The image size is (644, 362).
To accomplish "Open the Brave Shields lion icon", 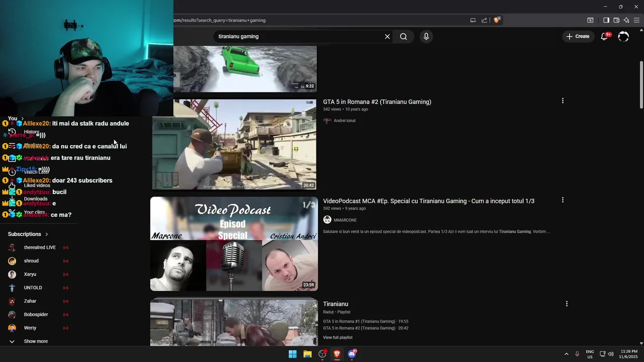I will pos(497,20).
